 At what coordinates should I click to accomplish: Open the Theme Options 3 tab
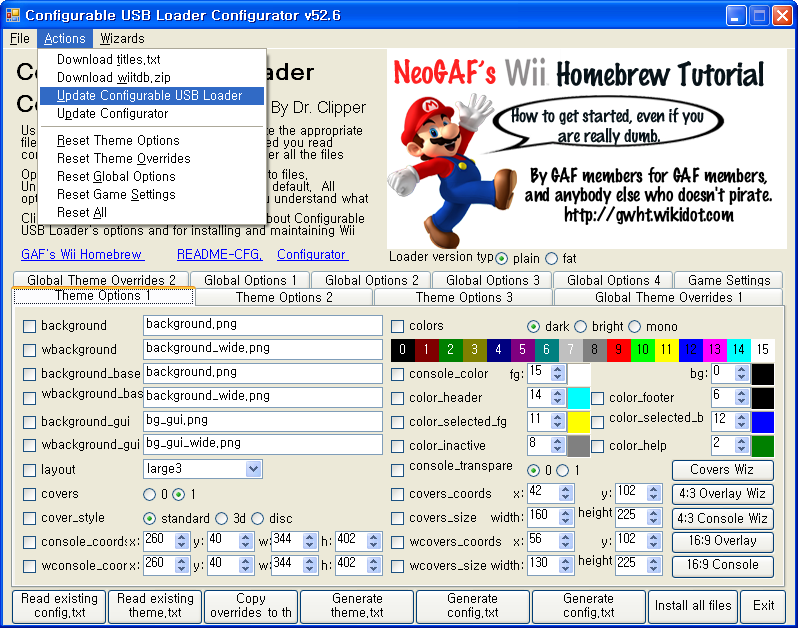[x=464, y=297]
